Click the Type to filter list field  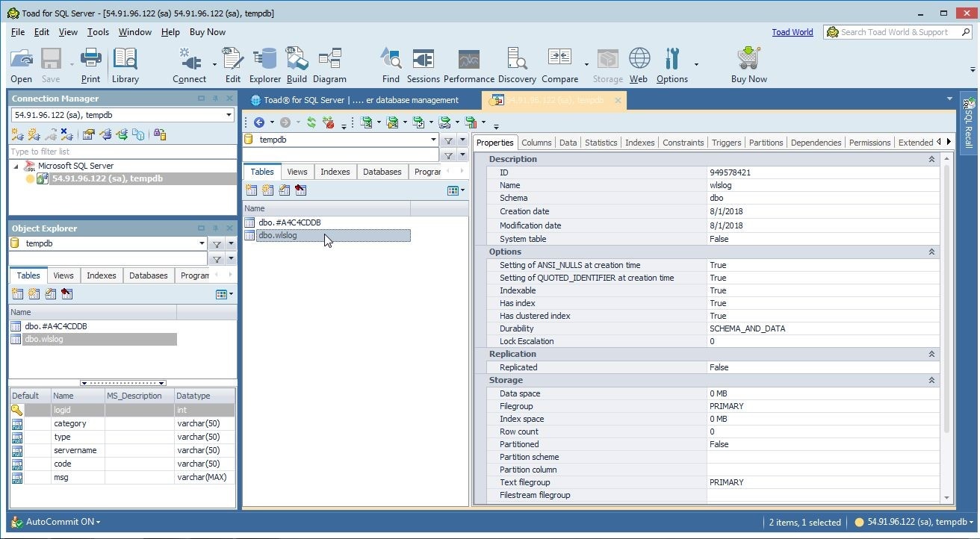pyautogui.click(x=122, y=152)
